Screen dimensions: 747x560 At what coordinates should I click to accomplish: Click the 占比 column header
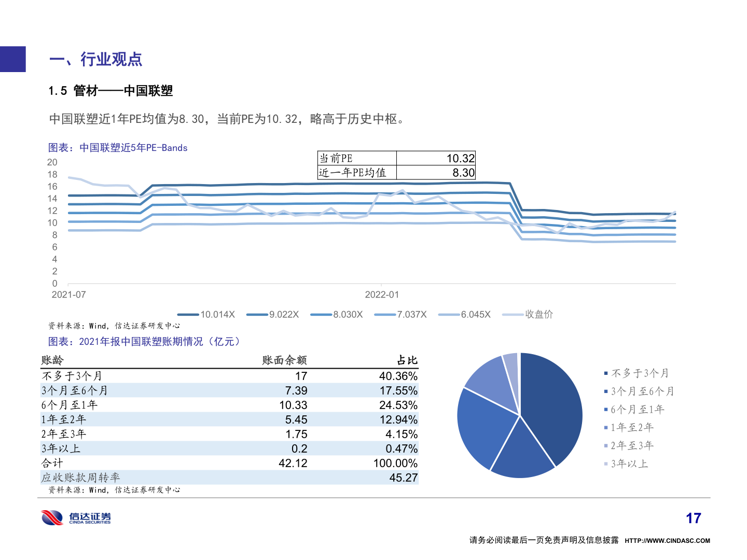click(x=407, y=360)
